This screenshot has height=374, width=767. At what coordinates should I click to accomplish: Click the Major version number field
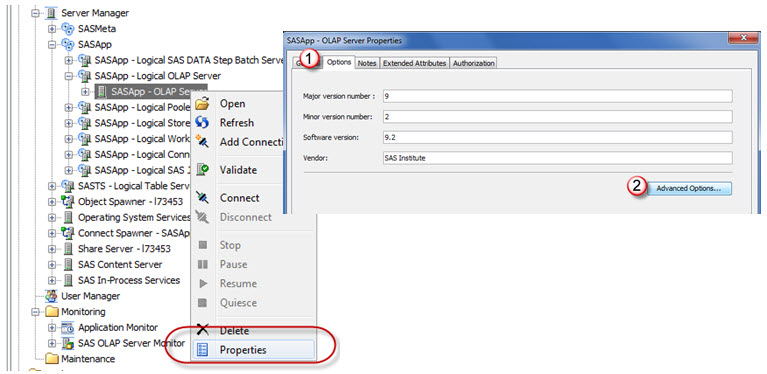558,96
